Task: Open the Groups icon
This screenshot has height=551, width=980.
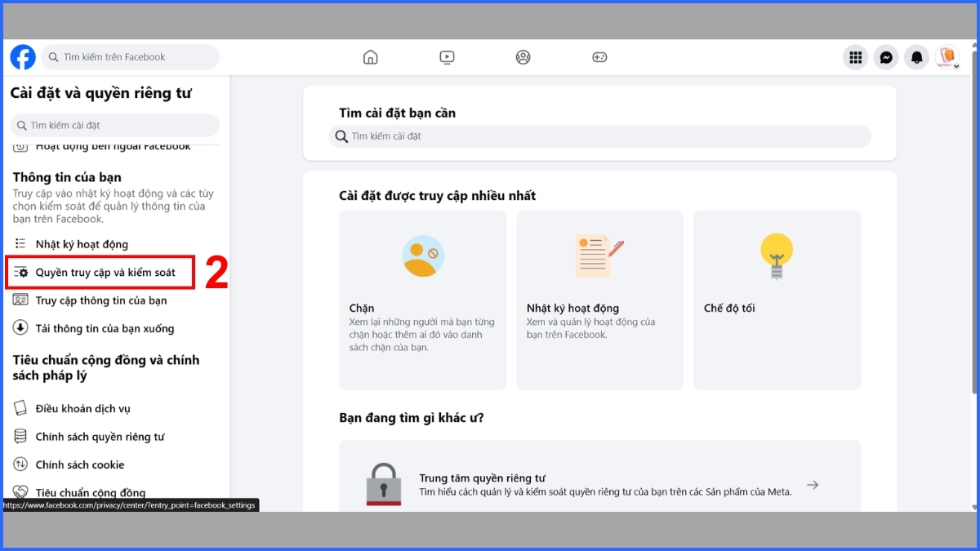Action: (523, 57)
